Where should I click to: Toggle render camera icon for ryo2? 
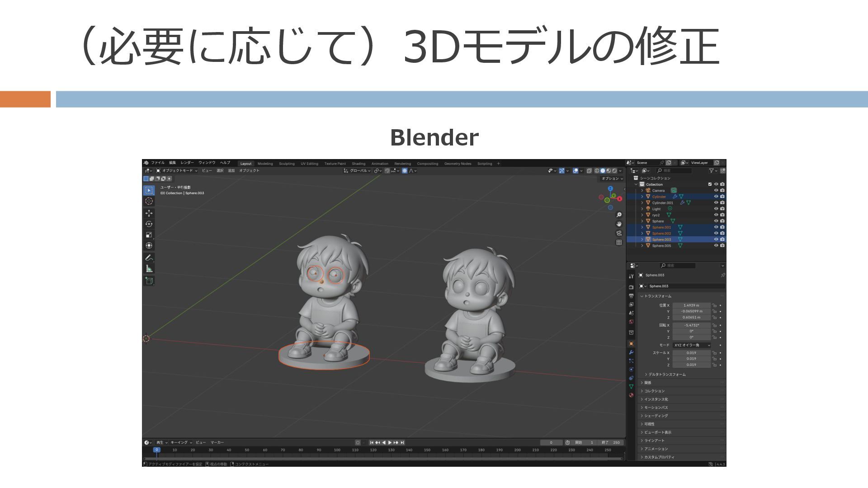click(722, 215)
